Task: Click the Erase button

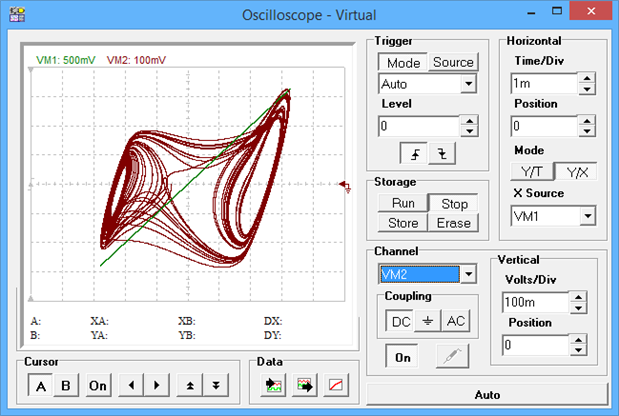Action: coord(453,223)
